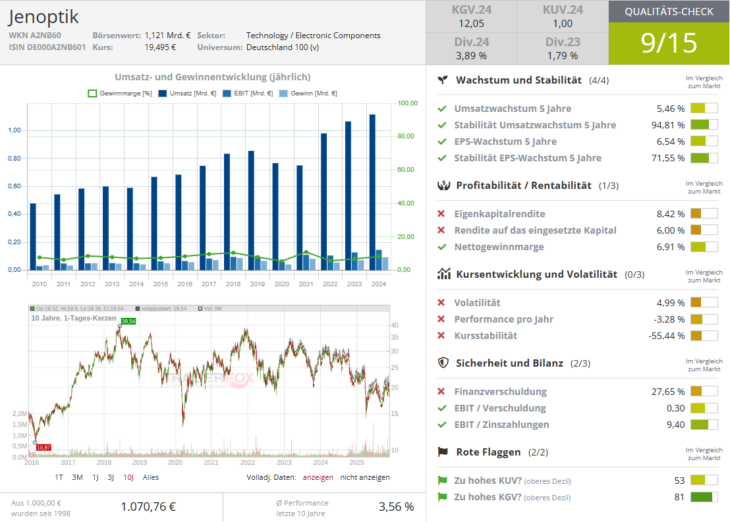Screen dimensions: 730x522
Task: Click 'nicht anzeigen' for Volladj. Daten
Action: 367,477
